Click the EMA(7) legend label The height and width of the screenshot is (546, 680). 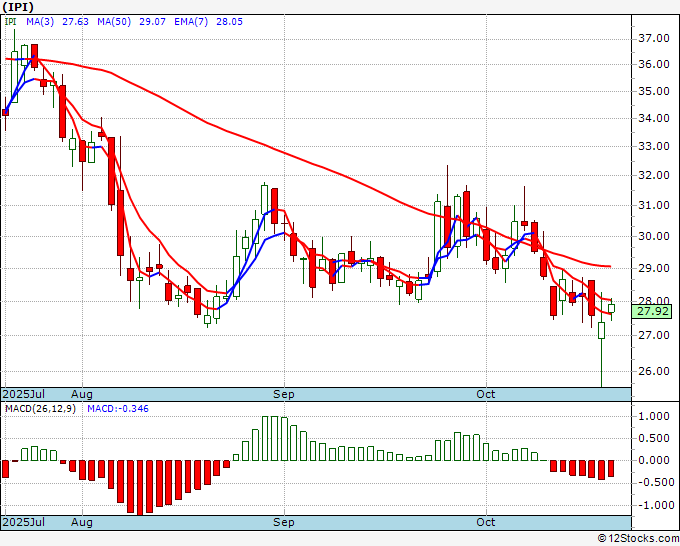pos(191,22)
